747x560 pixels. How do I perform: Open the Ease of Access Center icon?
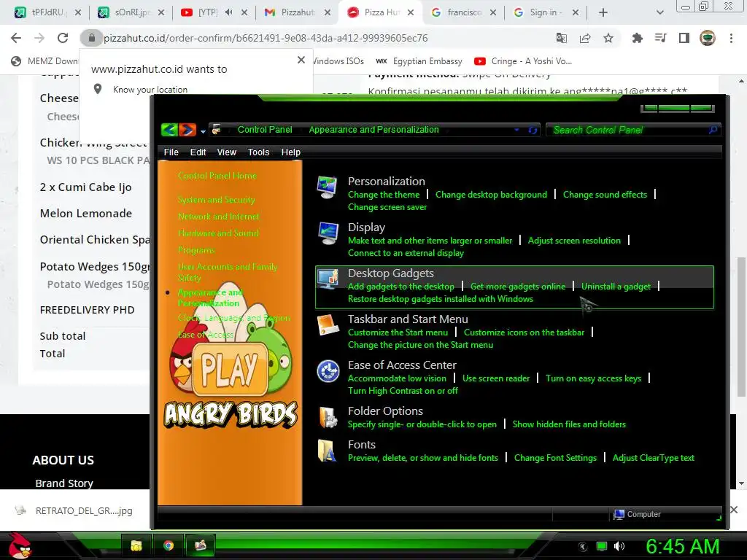pyautogui.click(x=328, y=371)
